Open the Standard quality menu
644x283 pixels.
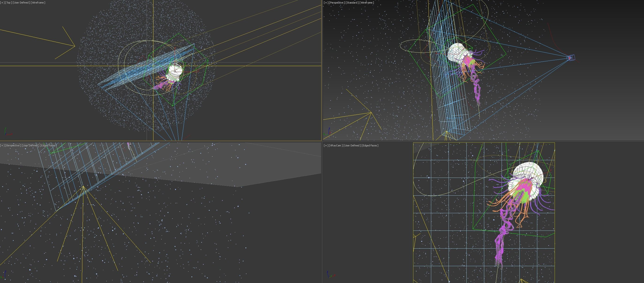click(352, 3)
